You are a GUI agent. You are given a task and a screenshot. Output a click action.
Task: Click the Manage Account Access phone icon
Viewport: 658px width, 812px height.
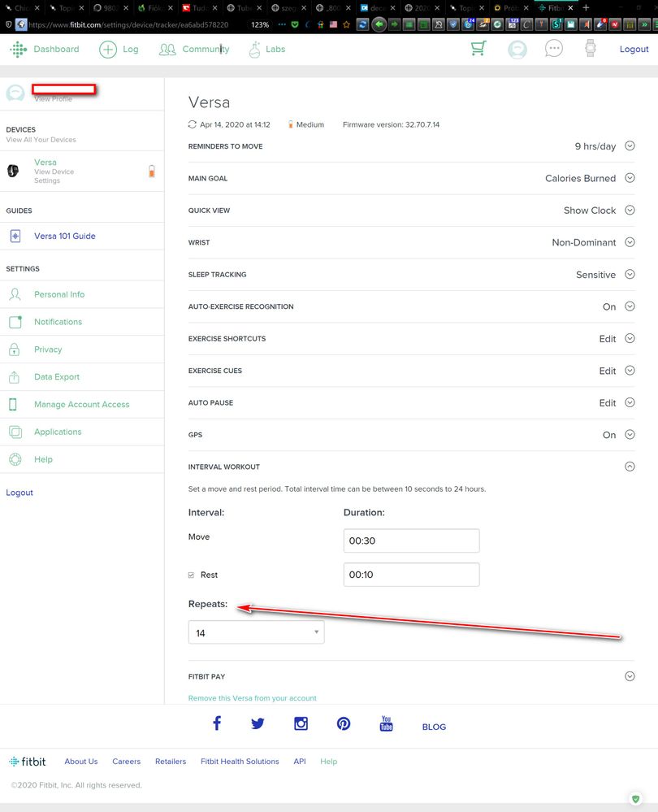[x=13, y=405]
